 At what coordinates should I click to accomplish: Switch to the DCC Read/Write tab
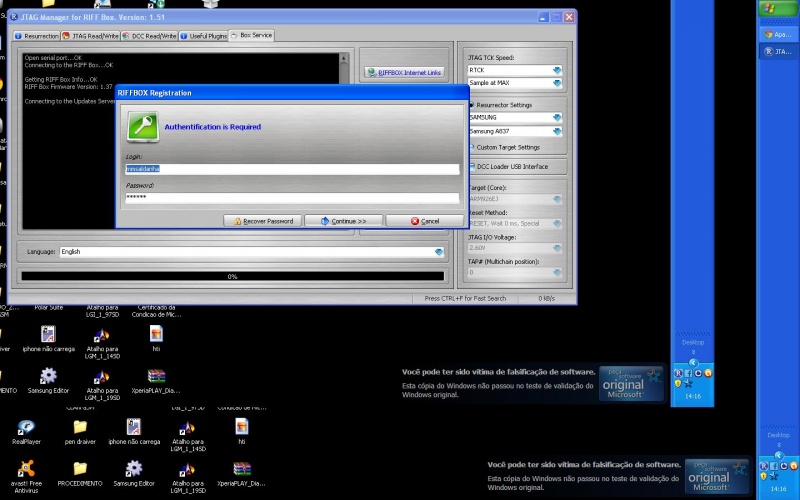(149, 36)
